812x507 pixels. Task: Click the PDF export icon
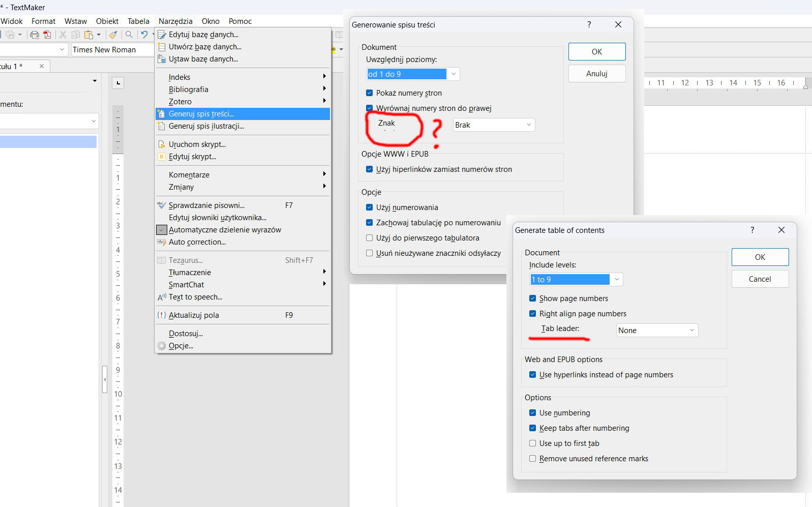[x=47, y=35]
